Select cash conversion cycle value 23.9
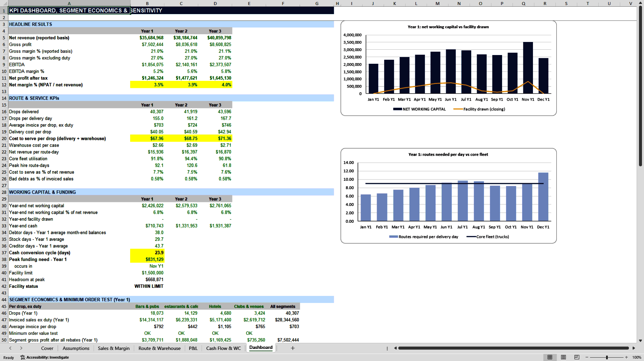Viewport: 644px width, 361px height. (x=147, y=253)
